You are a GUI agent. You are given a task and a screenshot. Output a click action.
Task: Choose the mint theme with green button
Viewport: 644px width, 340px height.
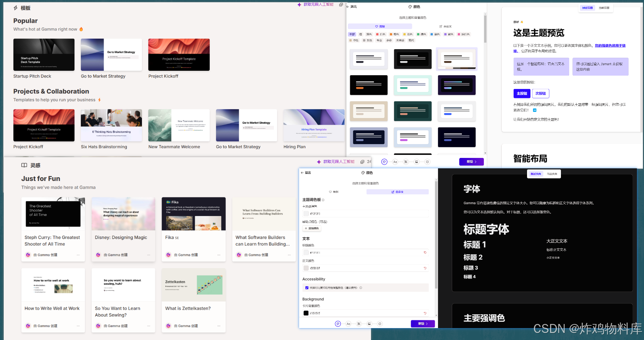(x=413, y=85)
